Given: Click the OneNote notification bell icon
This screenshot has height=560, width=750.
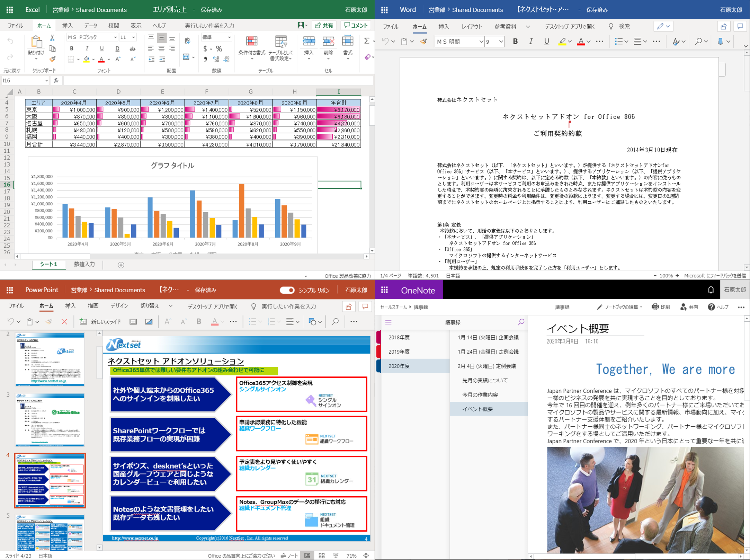Looking at the screenshot, I should coord(711,290).
